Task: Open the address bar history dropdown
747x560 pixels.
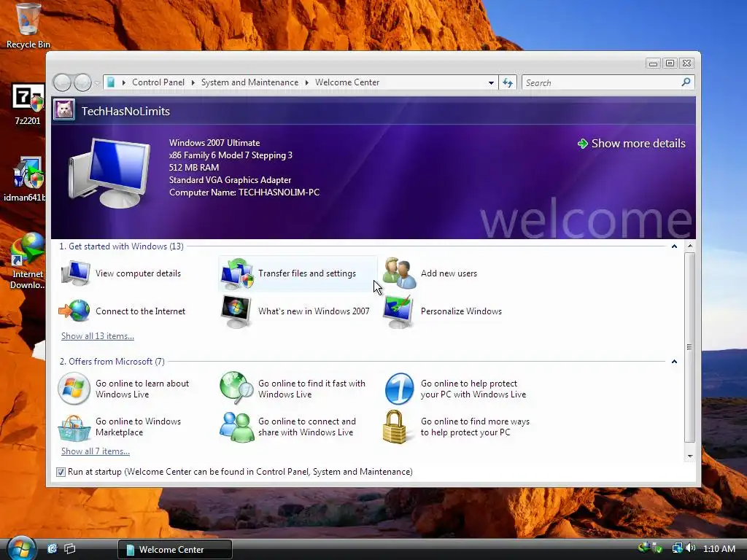Action: pyautogui.click(x=491, y=83)
